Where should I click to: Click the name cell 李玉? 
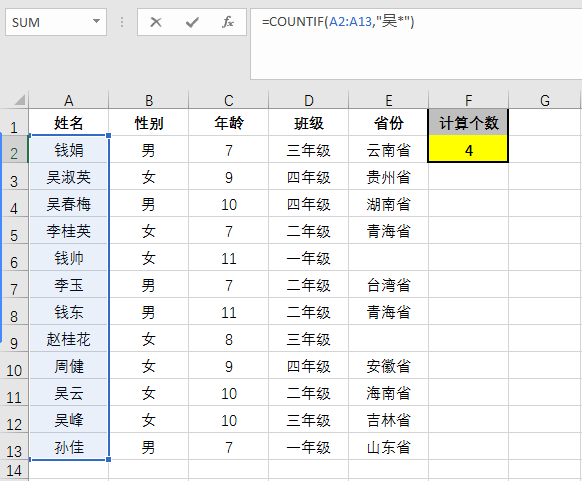(x=69, y=285)
